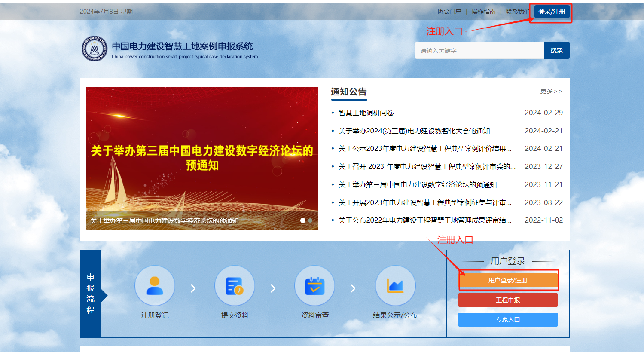Open the 智慧工地调研问卷 notice
This screenshot has height=352, width=644.
366,113
